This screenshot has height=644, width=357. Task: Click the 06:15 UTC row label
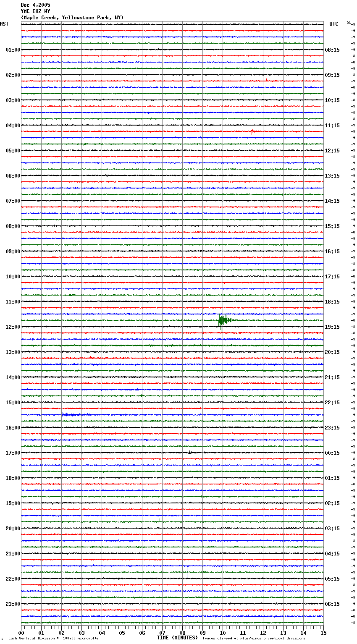(332, 604)
